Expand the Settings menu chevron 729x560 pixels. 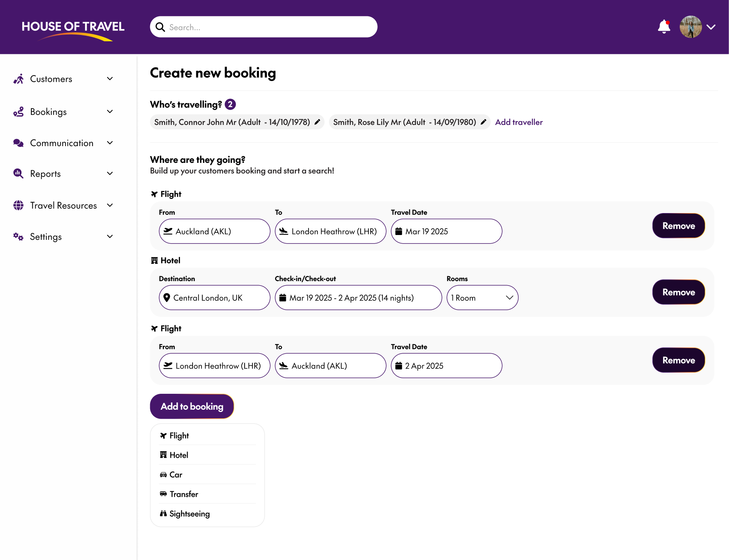point(110,236)
